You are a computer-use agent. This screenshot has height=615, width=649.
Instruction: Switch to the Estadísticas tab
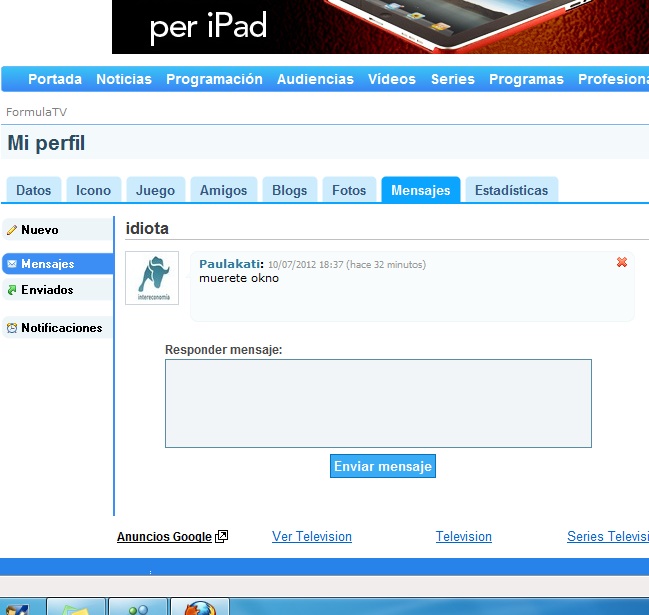point(511,190)
